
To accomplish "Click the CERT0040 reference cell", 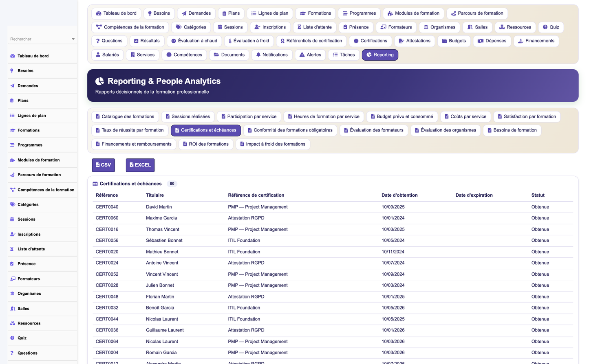I will pos(107,207).
